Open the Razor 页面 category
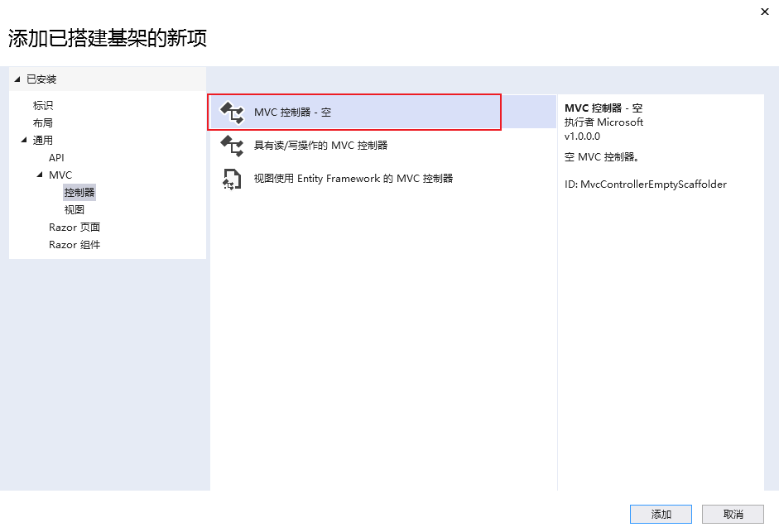Image resolution: width=779 pixels, height=532 pixels. (x=75, y=227)
